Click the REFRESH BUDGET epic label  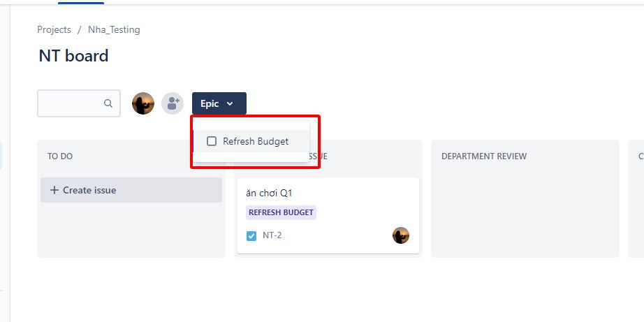click(281, 212)
